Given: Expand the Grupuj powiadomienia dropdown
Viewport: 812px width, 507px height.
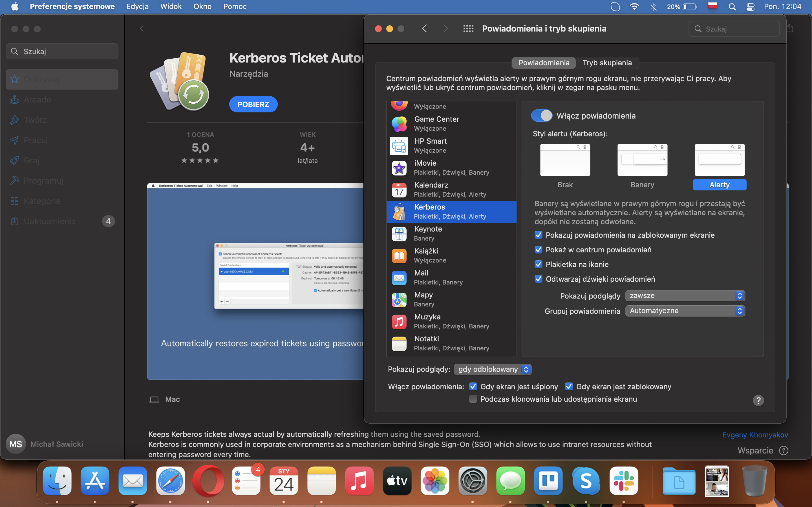Looking at the screenshot, I should [x=685, y=311].
